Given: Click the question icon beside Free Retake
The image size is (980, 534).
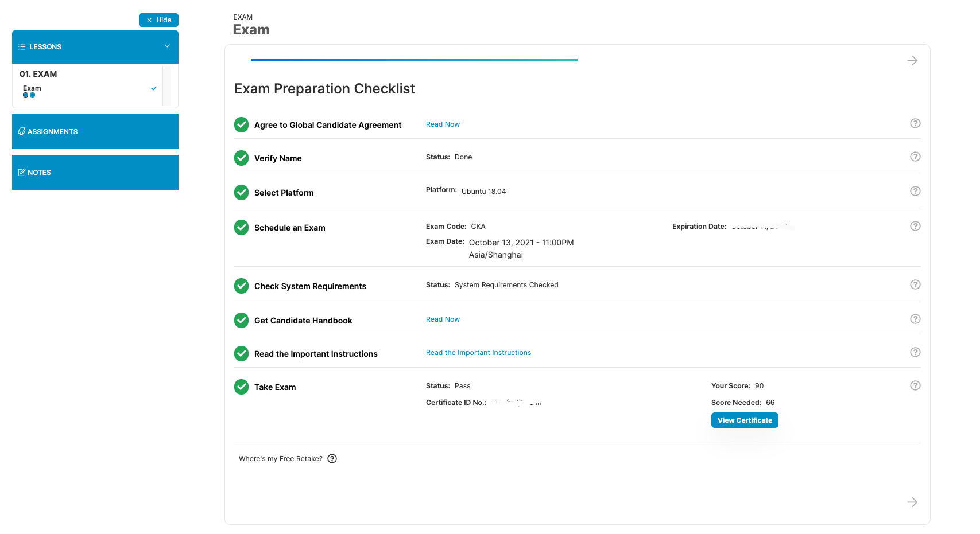Looking at the screenshot, I should [x=332, y=458].
